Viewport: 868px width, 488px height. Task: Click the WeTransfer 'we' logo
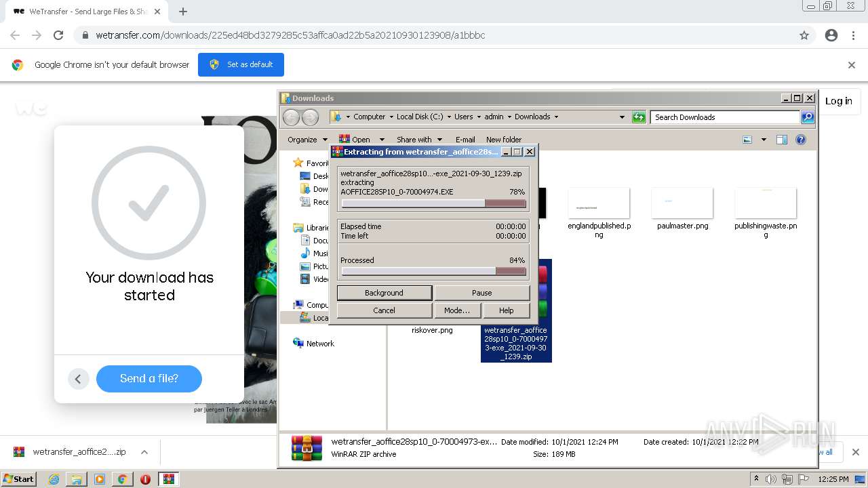(31, 108)
